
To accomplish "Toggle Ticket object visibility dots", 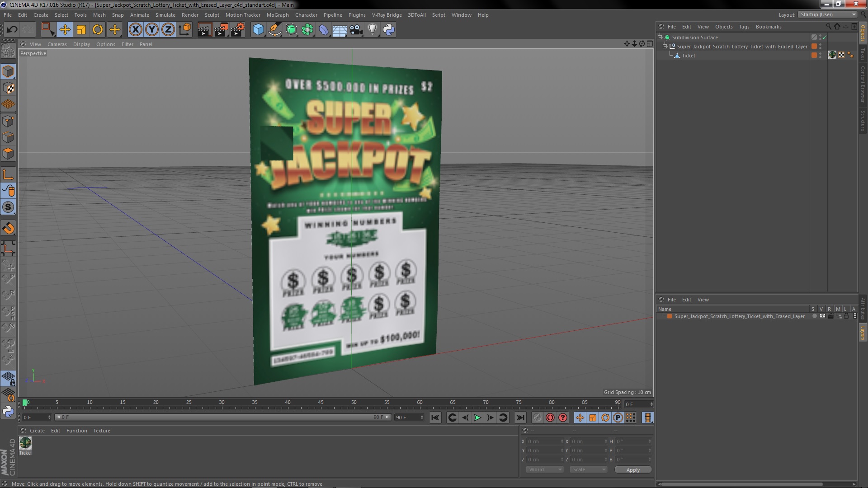I will point(820,56).
